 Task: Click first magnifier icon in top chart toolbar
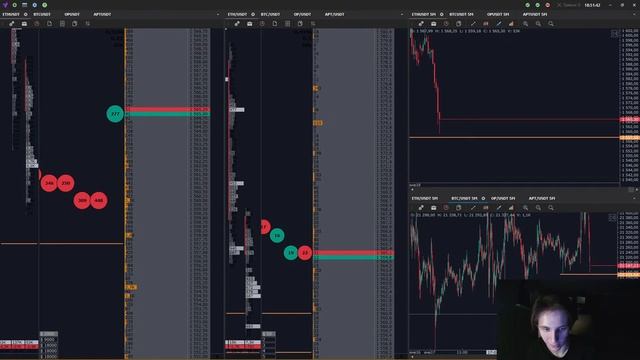[x=526, y=24]
